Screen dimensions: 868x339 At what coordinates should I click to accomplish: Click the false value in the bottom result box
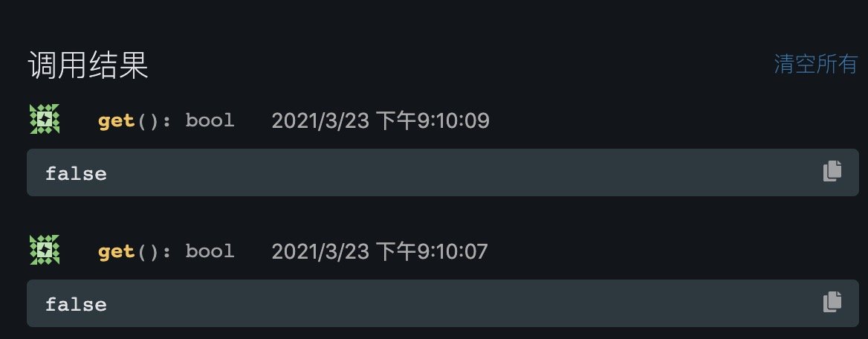(x=76, y=304)
